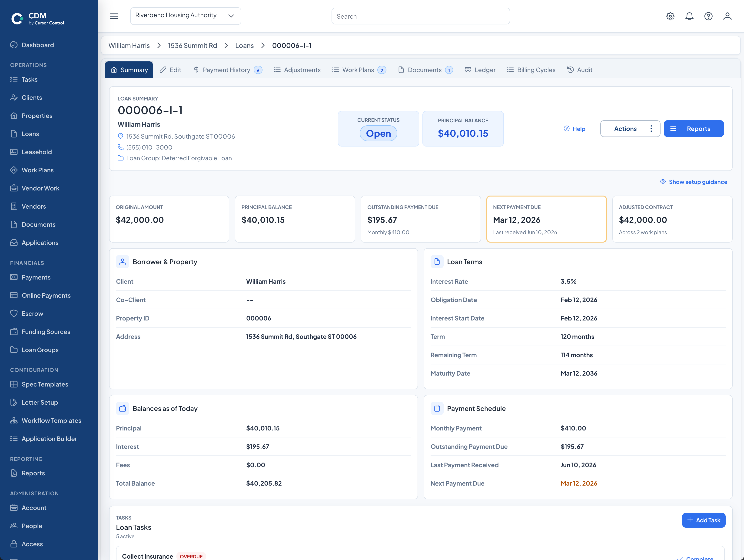
Task: Open Documents in the sidebar
Action: coord(39,225)
